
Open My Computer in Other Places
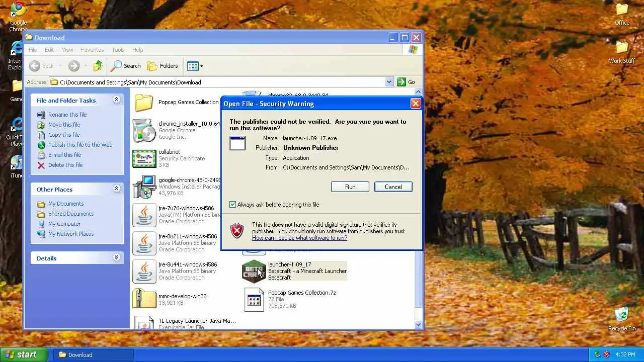pos(64,224)
